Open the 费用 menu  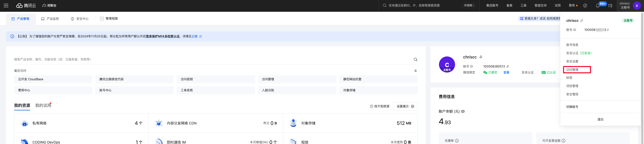point(572,6)
